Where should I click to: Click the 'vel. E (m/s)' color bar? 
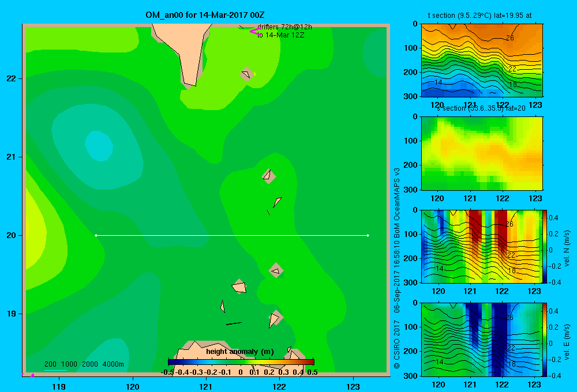(x=545, y=340)
